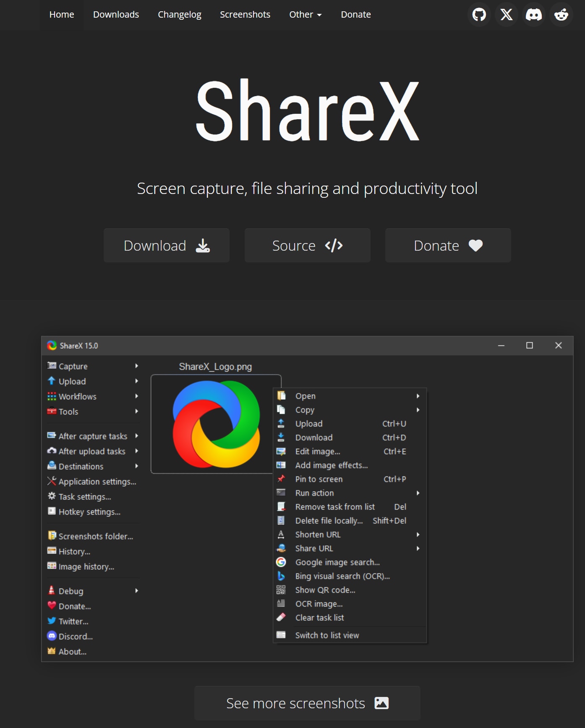Click the Bing visual search icon
585x728 pixels.
281,576
